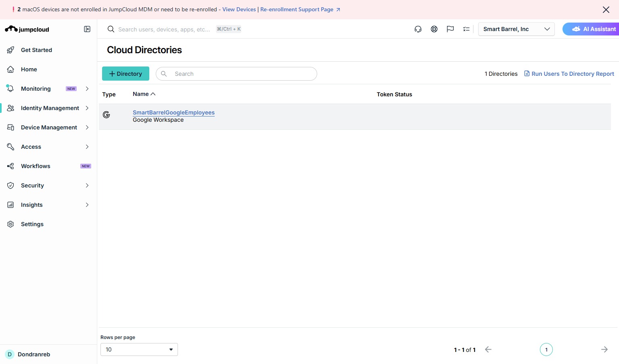Viewport: 619px width, 364px height.
Task: Go to next page arrow
Action: [604, 349]
